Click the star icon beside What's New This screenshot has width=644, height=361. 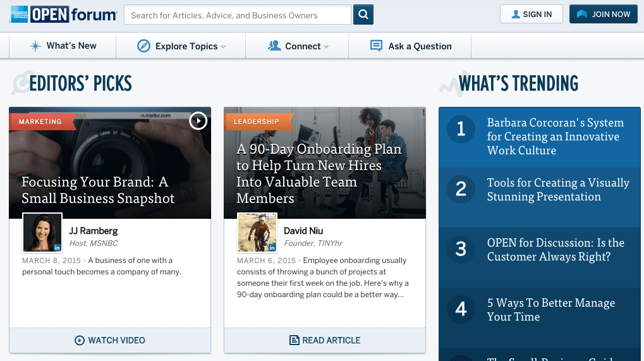point(35,46)
